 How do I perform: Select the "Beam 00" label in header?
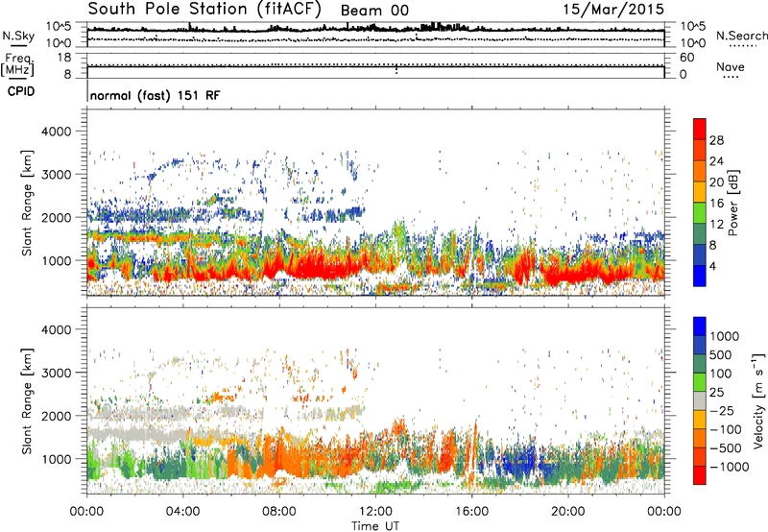[x=374, y=11]
